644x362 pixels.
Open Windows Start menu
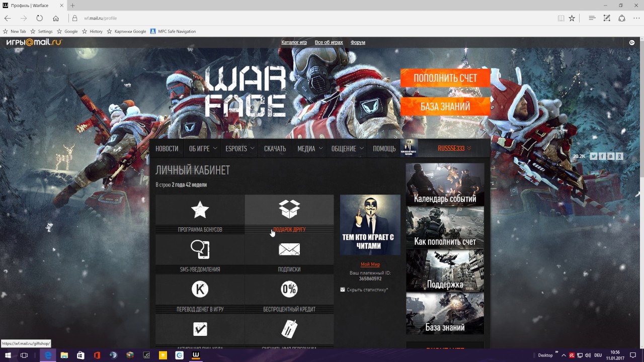(8, 355)
